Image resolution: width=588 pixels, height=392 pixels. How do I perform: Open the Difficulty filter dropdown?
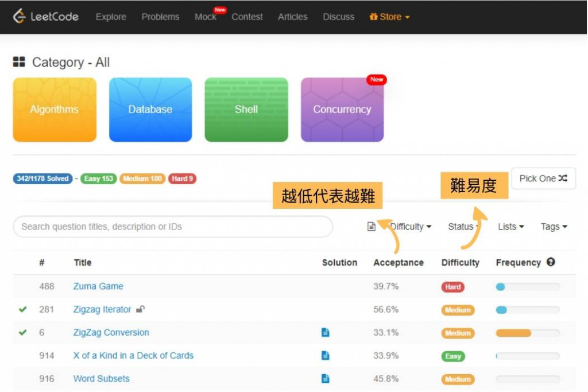point(411,227)
